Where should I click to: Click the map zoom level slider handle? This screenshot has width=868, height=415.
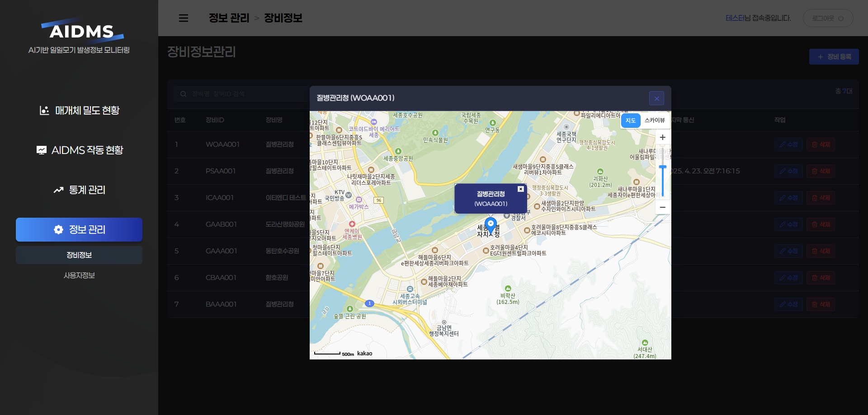coord(663,167)
